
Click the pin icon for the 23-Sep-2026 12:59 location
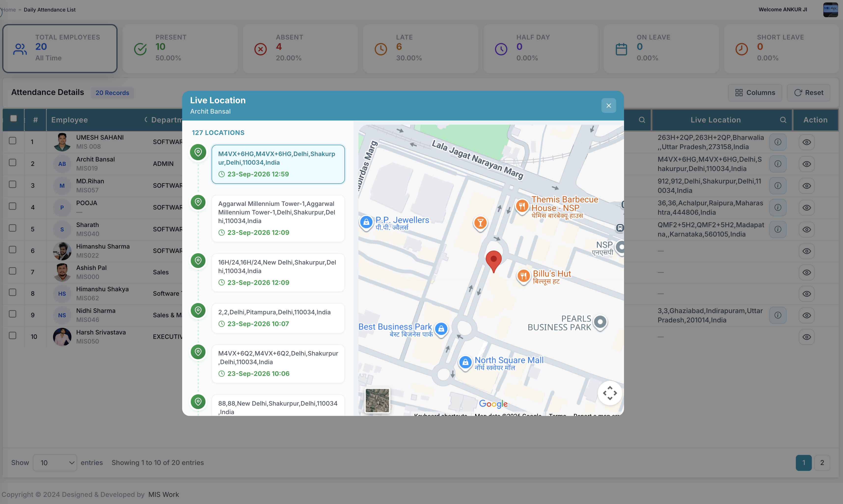tap(198, 152)
